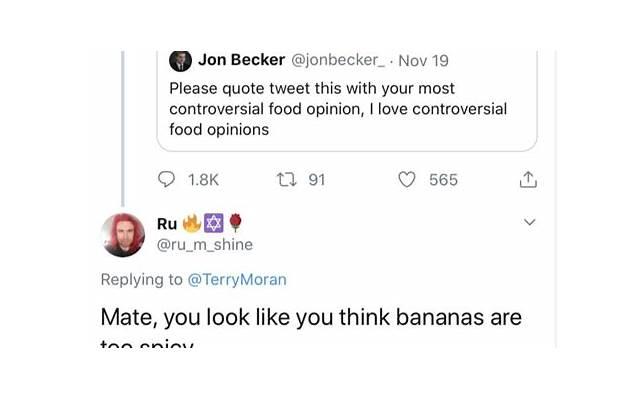Open the quoted controversial food opinion tweet
This screenshot has height=400, width=640.
[338, 109]
